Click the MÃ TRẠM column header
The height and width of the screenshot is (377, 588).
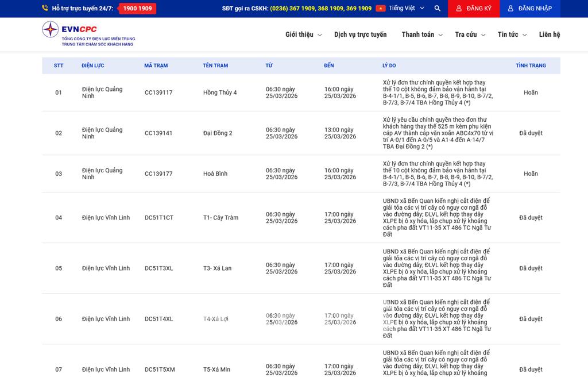pos(156,66)
